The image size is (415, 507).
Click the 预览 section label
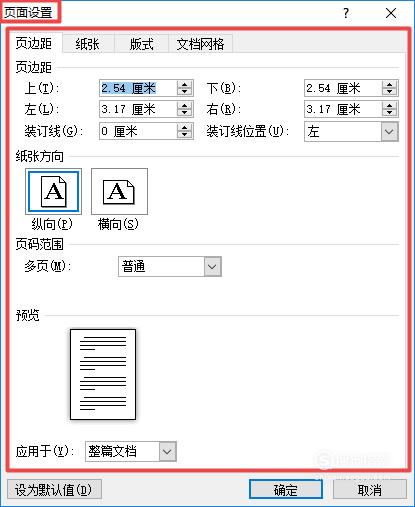(x=28, y=315)
